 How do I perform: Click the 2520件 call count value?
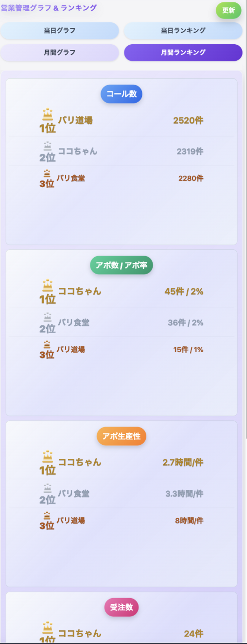188,120
